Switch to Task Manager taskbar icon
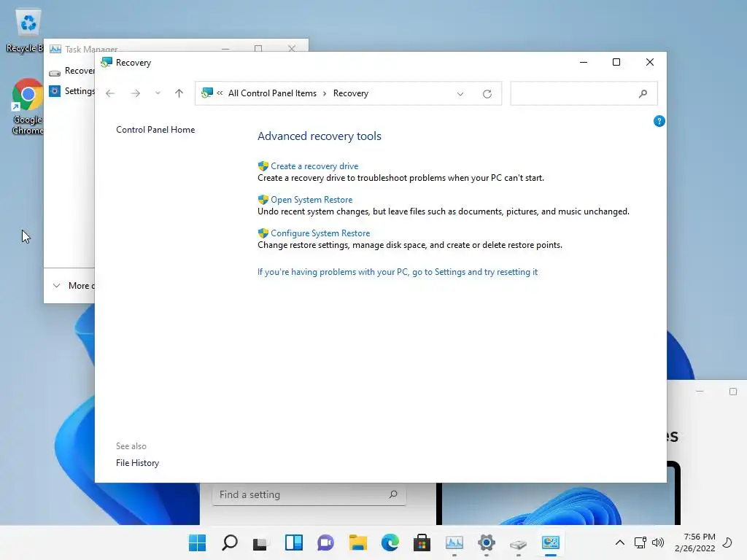 pos(454,542)
